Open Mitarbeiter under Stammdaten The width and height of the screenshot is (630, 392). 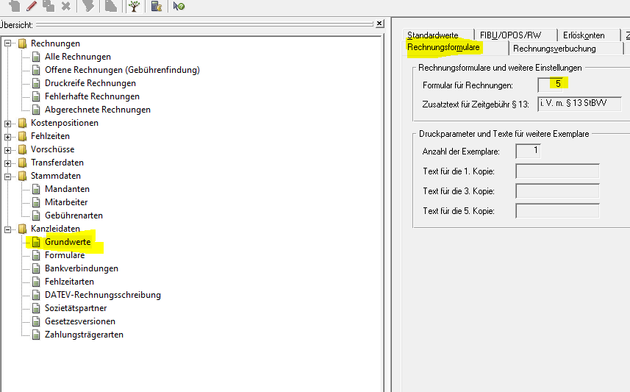(66, 202)
